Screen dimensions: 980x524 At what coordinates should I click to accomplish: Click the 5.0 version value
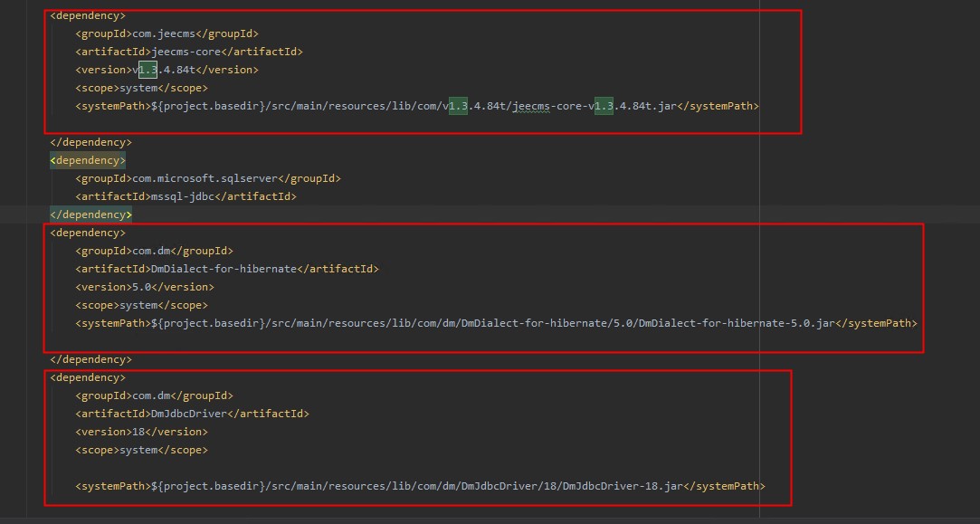tap(142, 287)
